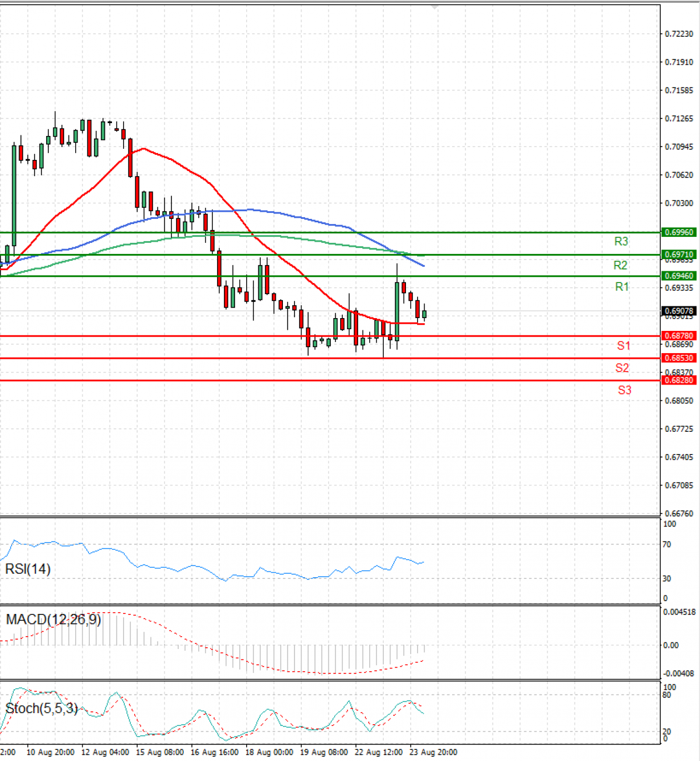This screenshot has height=761, width=700.
Task: Click the 18 Aug 00:00 time axis label
Action: (269, 752)
